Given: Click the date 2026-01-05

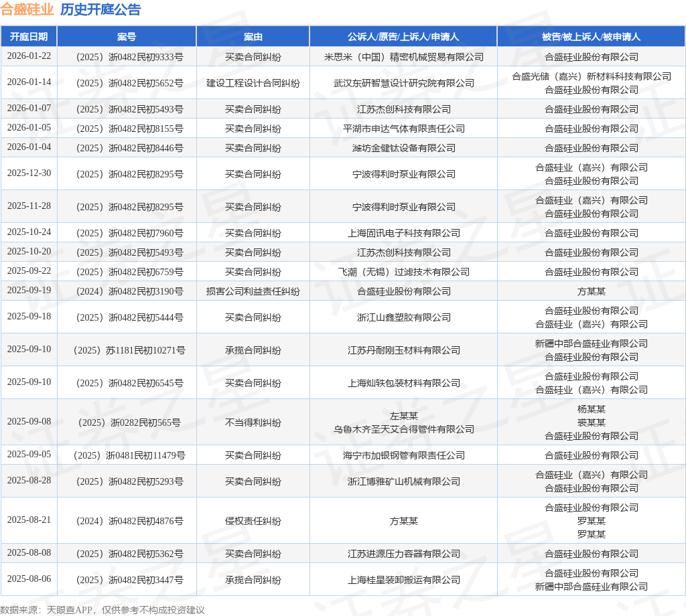Looking at the screenshot, I should tap(29, 127).
